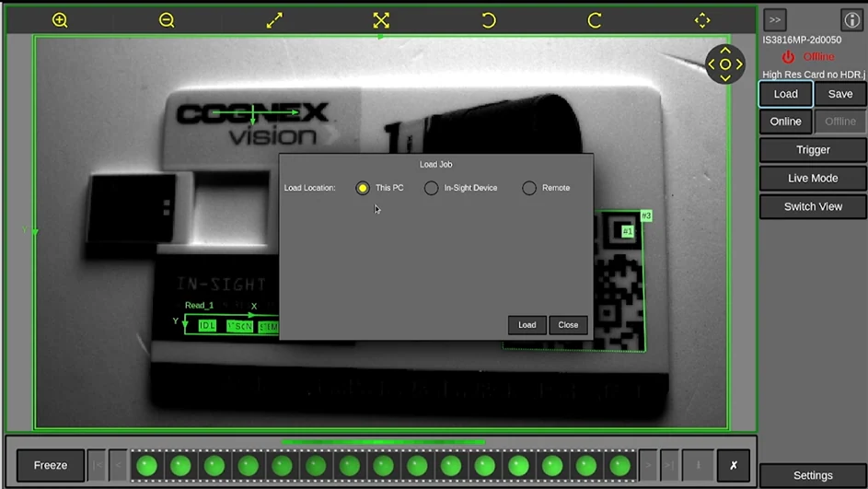
Task: Open the info icon in the side panel
Action: coord(851,20)
